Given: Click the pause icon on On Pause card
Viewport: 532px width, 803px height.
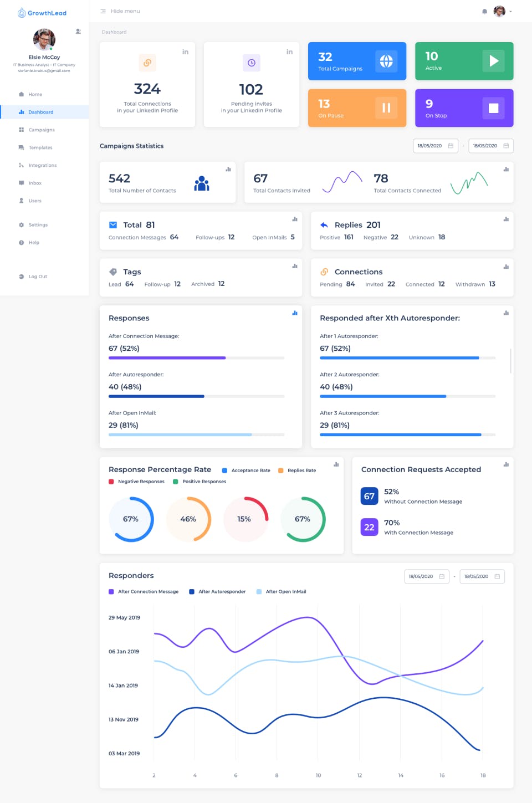Looking at the screenshot, I should tap(386, 108).
